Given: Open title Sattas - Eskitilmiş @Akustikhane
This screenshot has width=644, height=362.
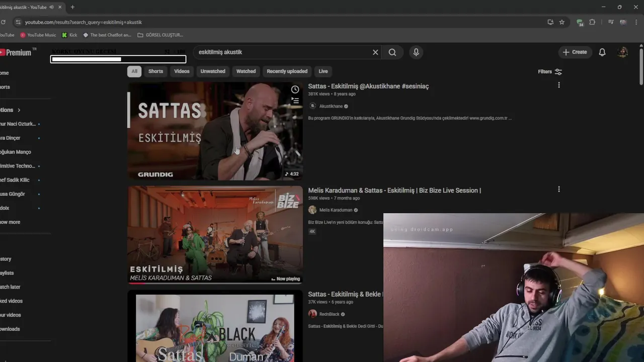Looking at the screenshot, I should point(368,86).
